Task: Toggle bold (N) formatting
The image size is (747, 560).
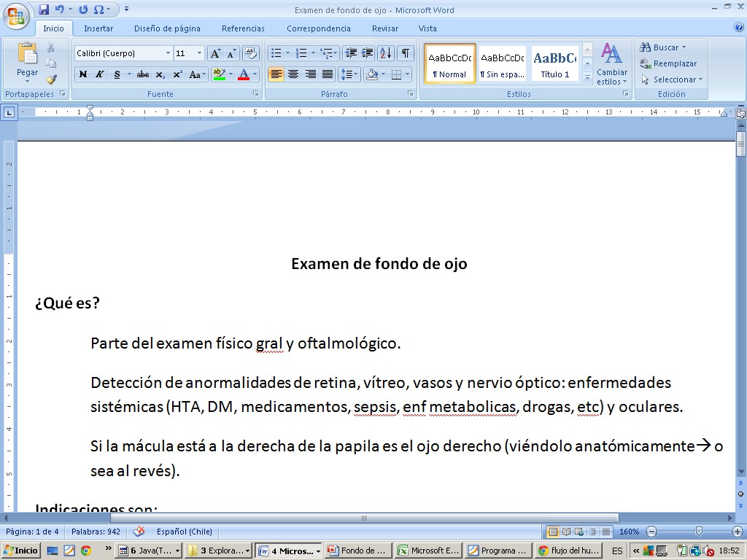Action: pyautogui.click(x=83, y=74)
